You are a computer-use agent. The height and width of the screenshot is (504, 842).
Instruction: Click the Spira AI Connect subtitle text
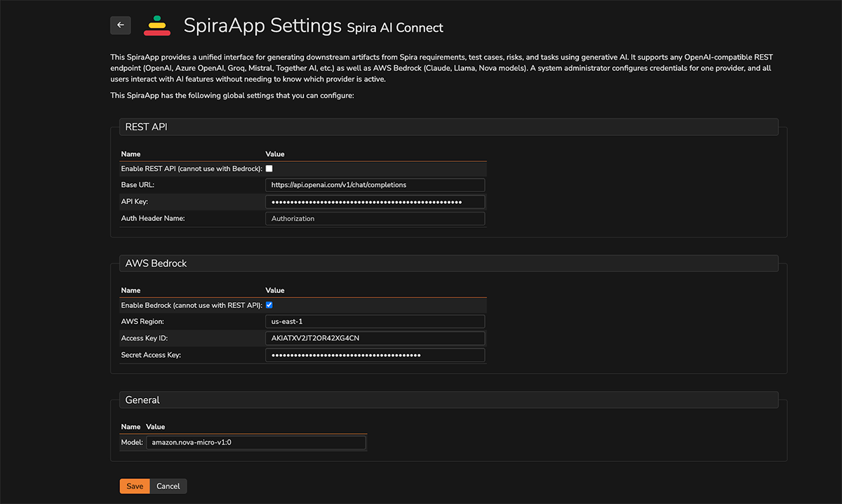[395, 28]
